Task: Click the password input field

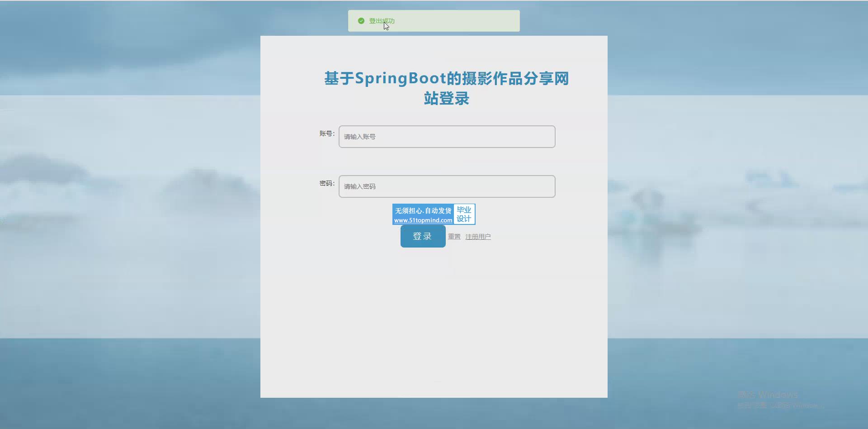Action: [x=447, y=186]
